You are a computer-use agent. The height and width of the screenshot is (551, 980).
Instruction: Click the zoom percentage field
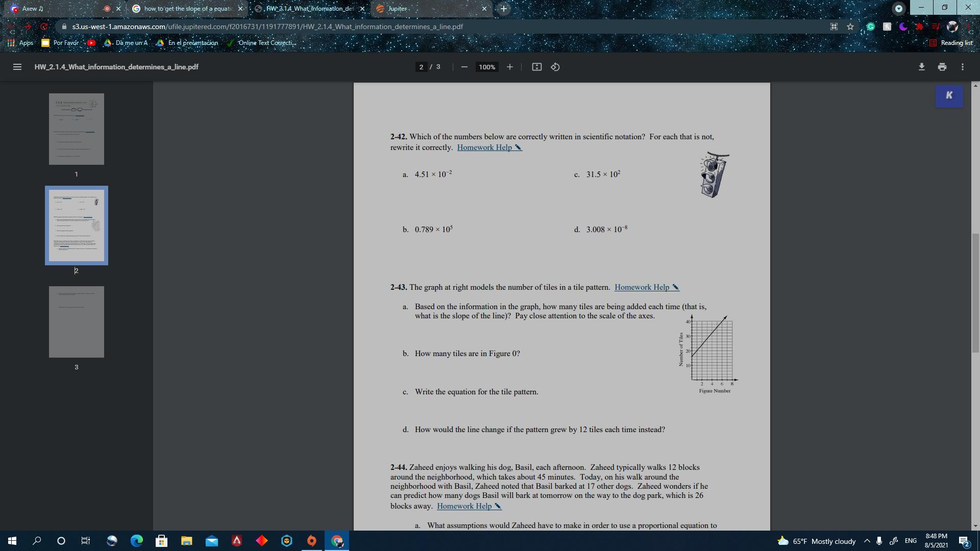(487, 67)
